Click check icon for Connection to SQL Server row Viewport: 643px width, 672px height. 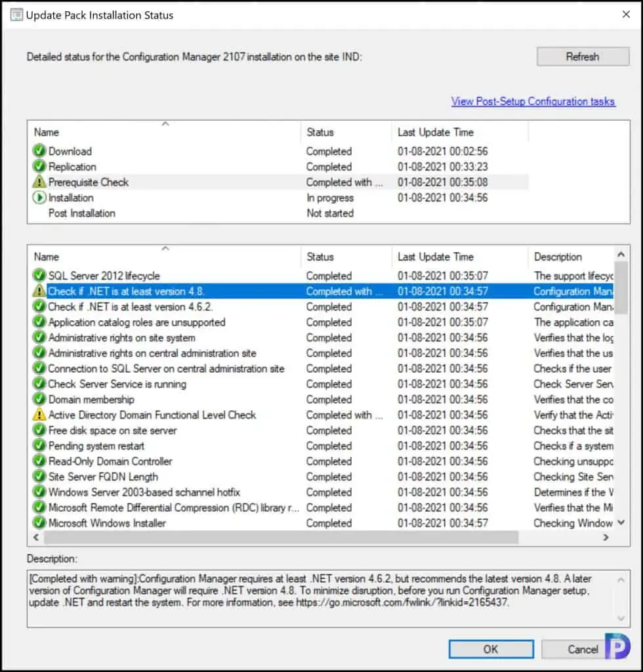[x=39, y=368]
